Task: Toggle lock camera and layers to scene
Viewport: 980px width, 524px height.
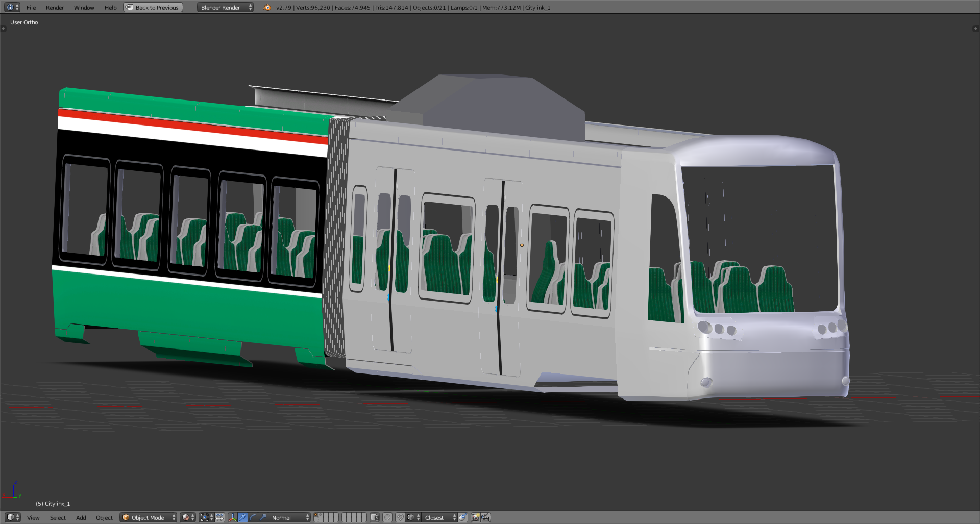Action: pyautogui.click(x=374, y=517)
